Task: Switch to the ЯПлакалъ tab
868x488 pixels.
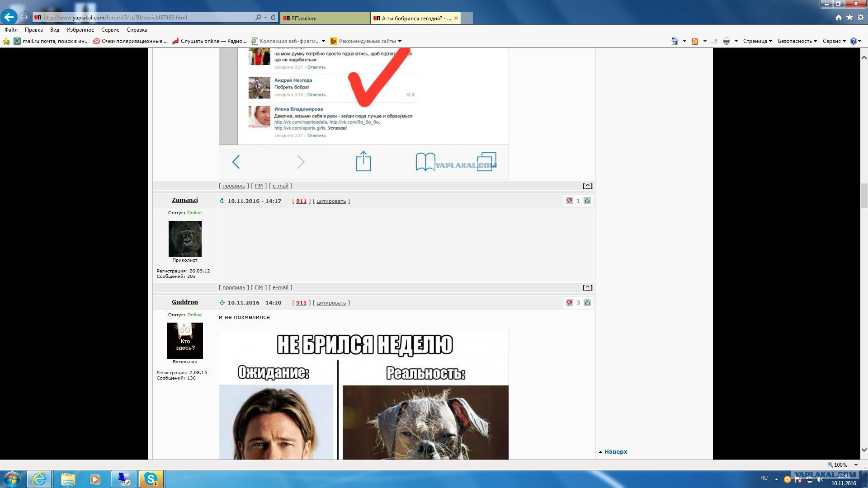Action: [x=325, y=18]
